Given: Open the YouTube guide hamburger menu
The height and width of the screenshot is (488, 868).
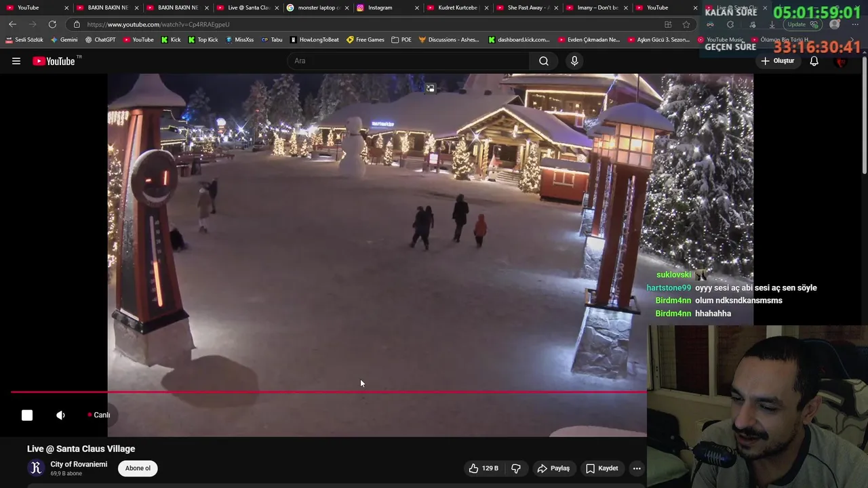Looking at the screenshot, I should tap(16, 61).
